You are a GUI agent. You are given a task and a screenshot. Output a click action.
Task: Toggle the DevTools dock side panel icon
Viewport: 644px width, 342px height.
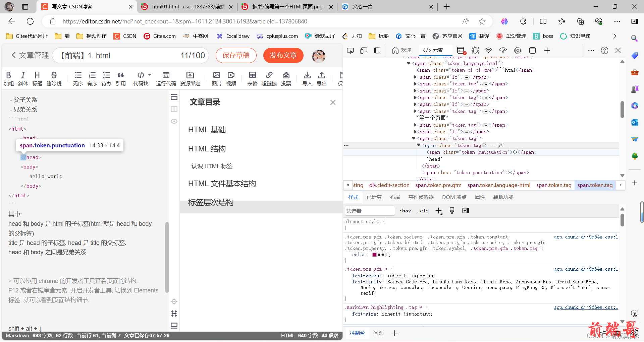click(x=377, y=51)
